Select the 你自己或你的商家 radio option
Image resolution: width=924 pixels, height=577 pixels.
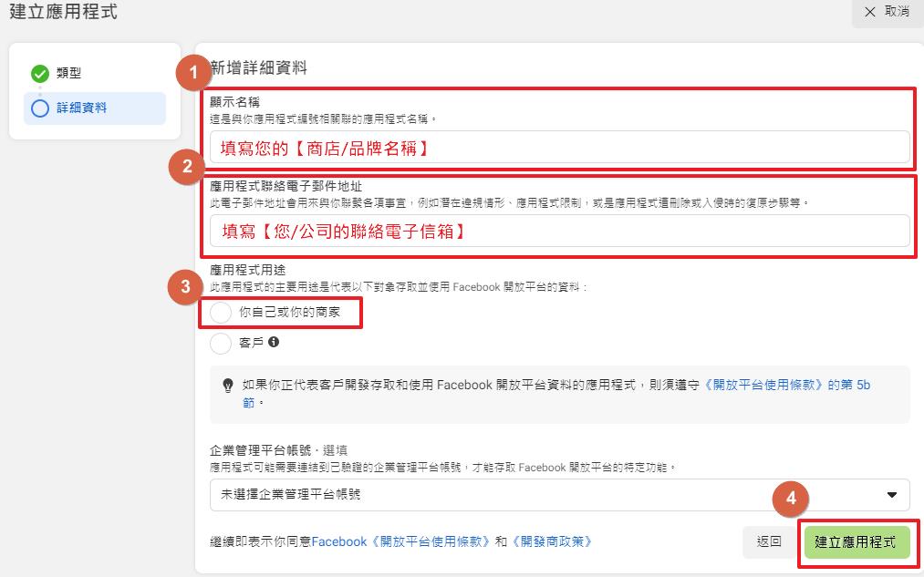(x=221, y=313)
